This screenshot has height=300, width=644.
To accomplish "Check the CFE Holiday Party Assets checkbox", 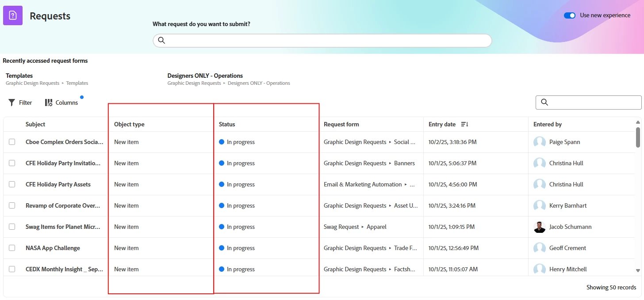I will [x=12, y=184].
